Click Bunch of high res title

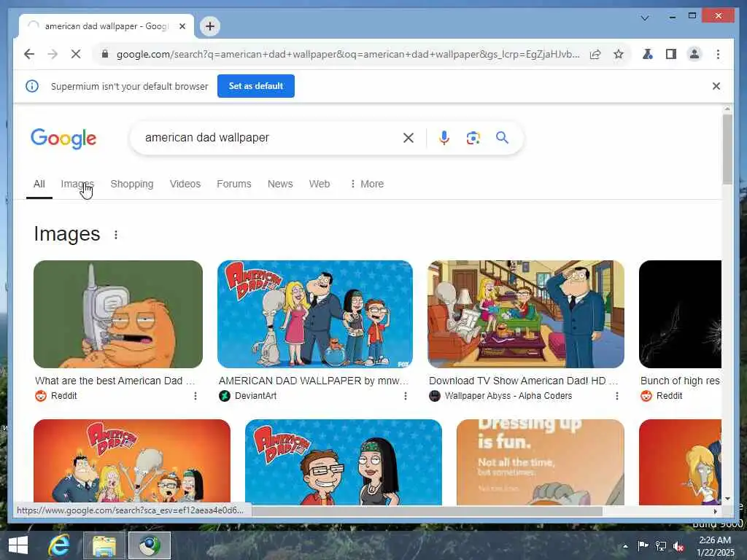681,381
